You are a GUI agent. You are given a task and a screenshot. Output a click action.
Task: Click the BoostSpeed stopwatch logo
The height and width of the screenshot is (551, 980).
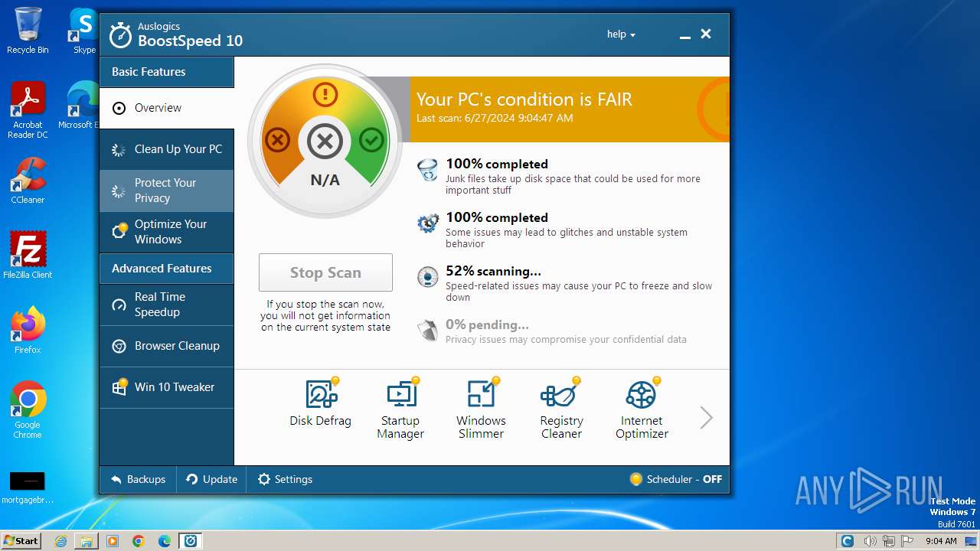tap(120, 34)
